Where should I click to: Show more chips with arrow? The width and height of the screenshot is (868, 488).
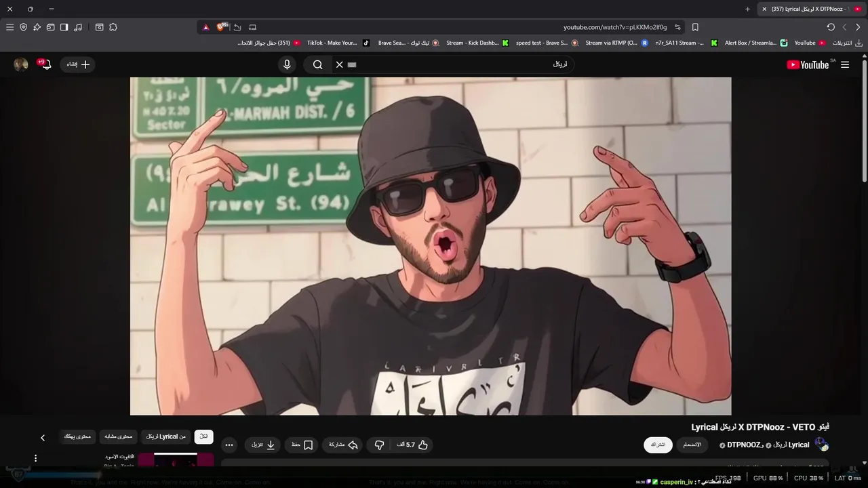click(x=42, y=438)
